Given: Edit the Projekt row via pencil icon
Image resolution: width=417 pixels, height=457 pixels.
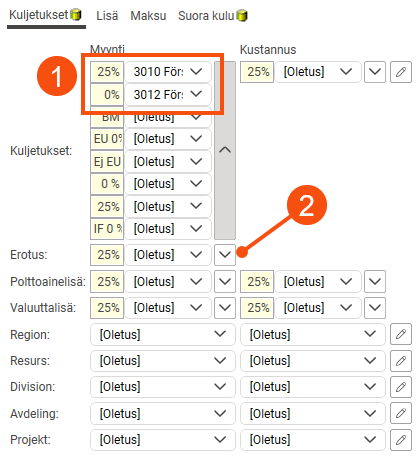Looking at the screenshot, I should 401,440.
